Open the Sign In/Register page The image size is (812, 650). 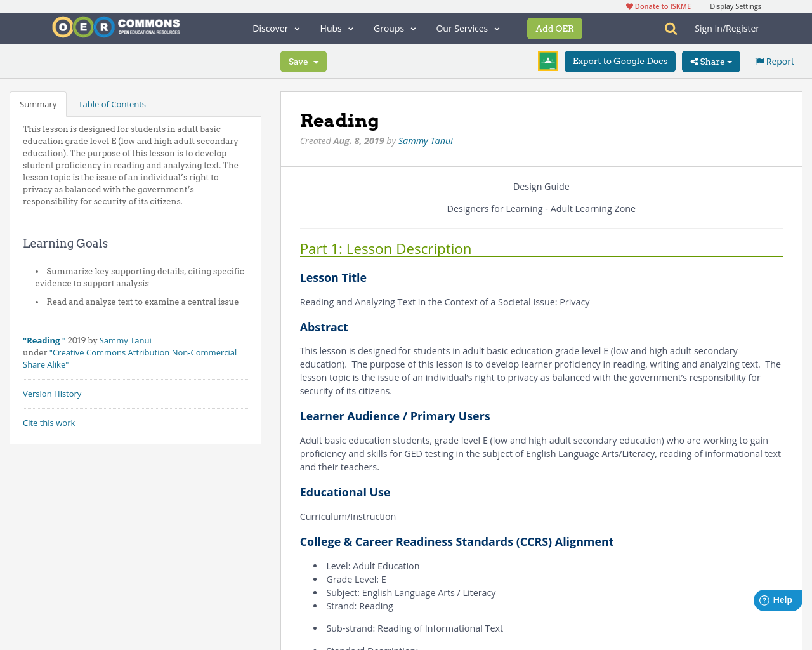[726, 27]
